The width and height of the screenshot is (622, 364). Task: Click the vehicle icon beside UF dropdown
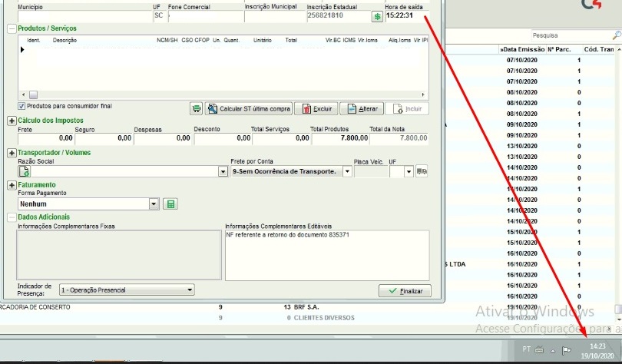tap(422, 171)
